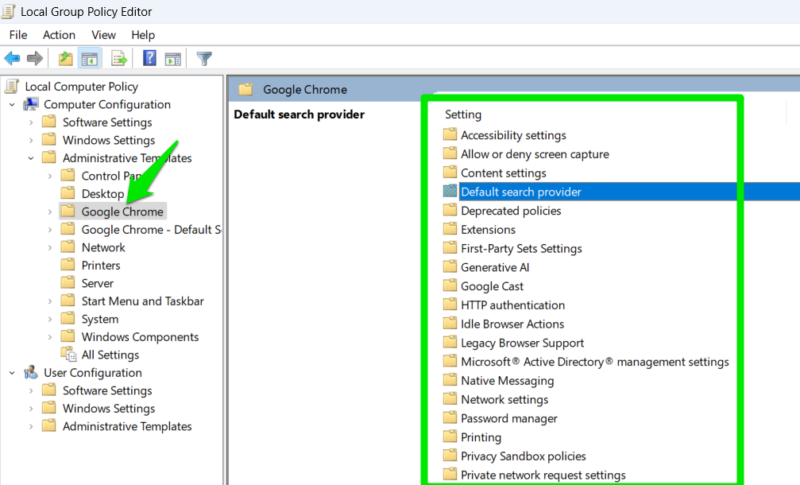Select Password manager folder
This screenshot has width=800, height=485.
tap(509, 418)
